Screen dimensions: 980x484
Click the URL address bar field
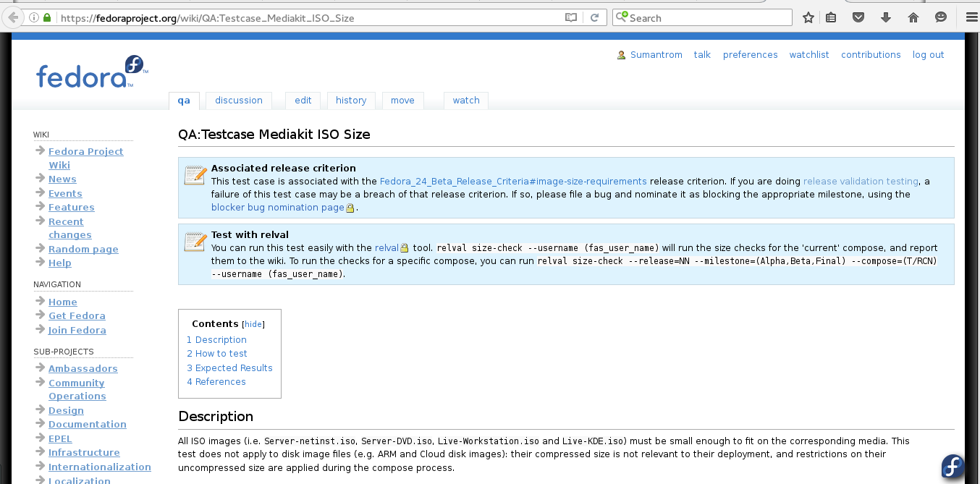coord(311,17)
